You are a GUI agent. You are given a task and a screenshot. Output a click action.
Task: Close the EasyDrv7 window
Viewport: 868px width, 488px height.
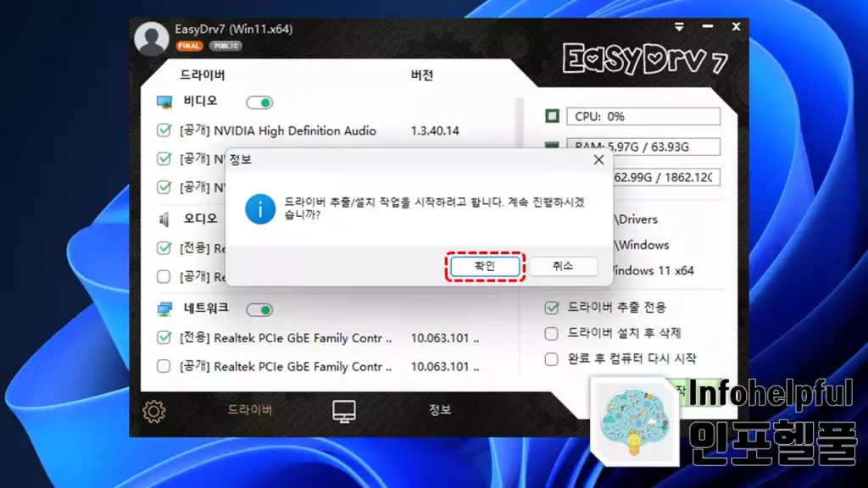tap(736, 26)
